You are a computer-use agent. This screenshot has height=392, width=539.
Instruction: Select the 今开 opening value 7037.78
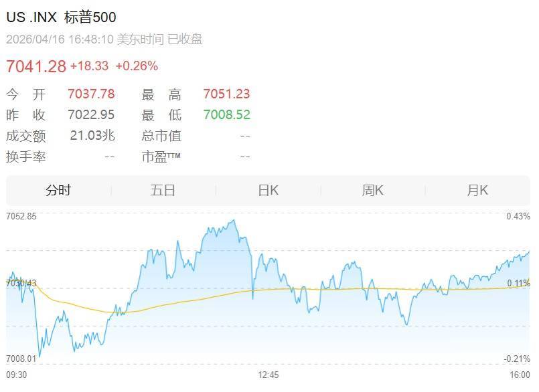(x=92, y=94)
